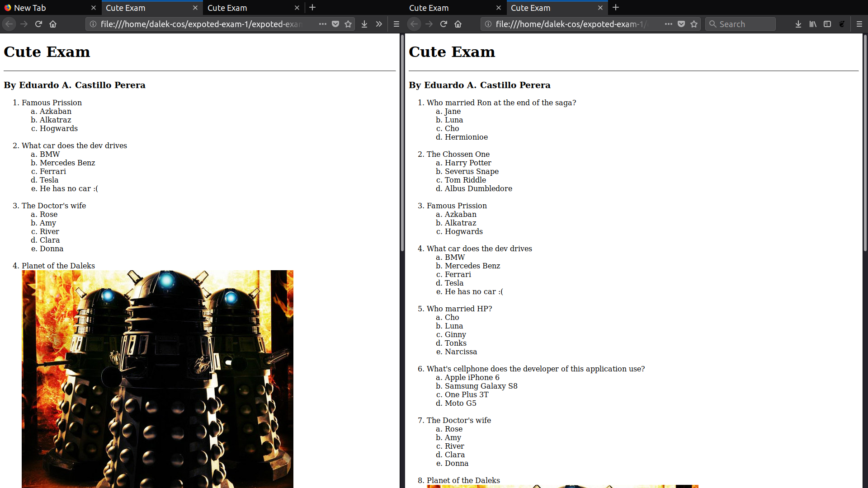Click 'Narcissa' answer in right window
Image resolution: width=868 pixels, height=488 pixels.
coord(461,352)
